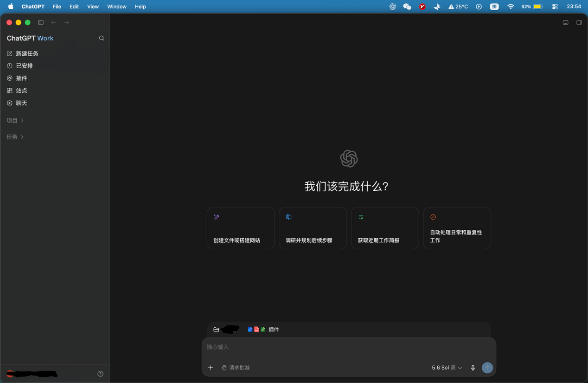Open search in the ChatGPT sidebar
Image resolution: width=588 pixels, height=383 pixels.
(x=102, y=38)
